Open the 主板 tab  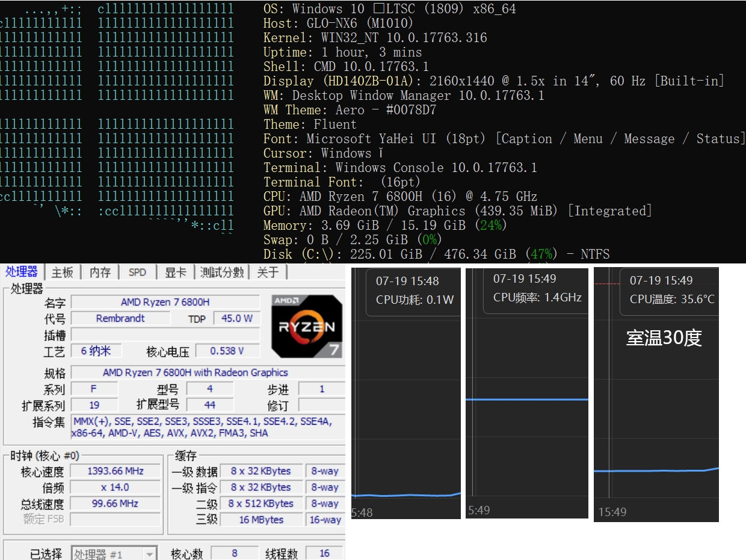coord(62,272)
